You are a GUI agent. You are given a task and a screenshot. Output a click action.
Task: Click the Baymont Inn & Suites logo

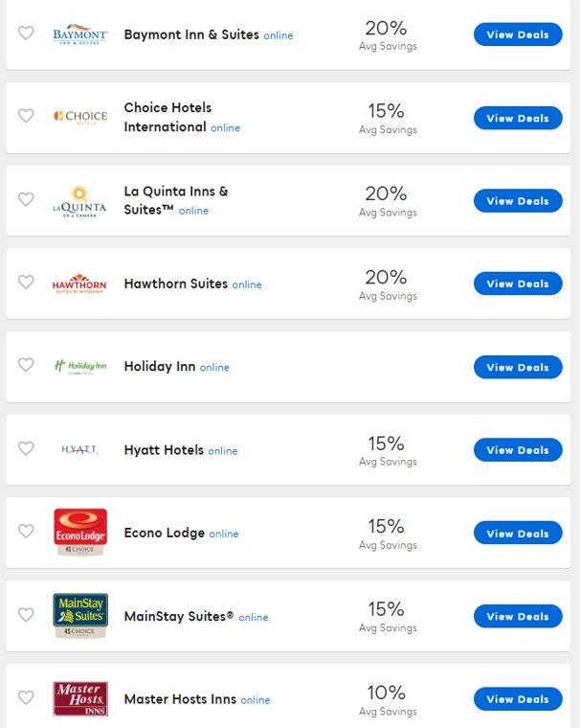pyautogui.click(x=80, y=34)
